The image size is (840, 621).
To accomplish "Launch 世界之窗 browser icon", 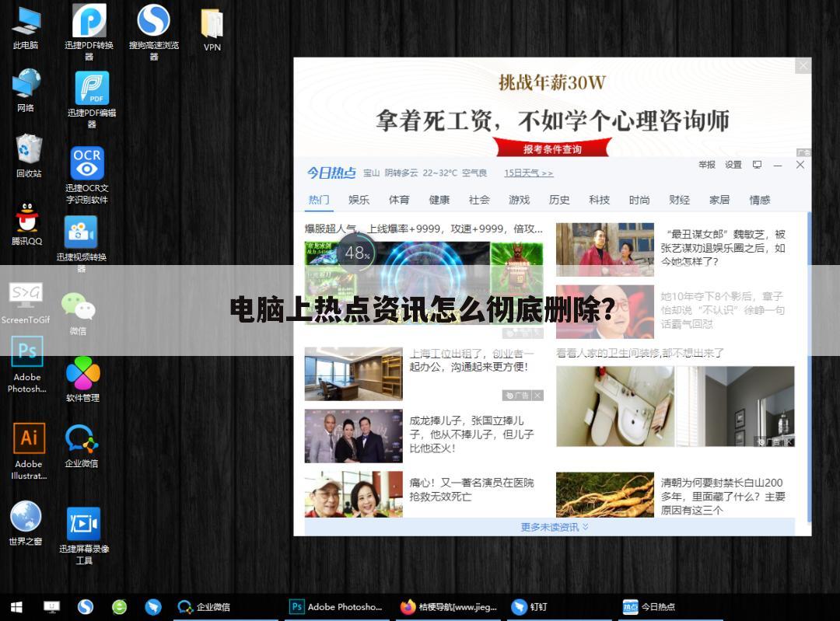I will (x=25, y=523).
